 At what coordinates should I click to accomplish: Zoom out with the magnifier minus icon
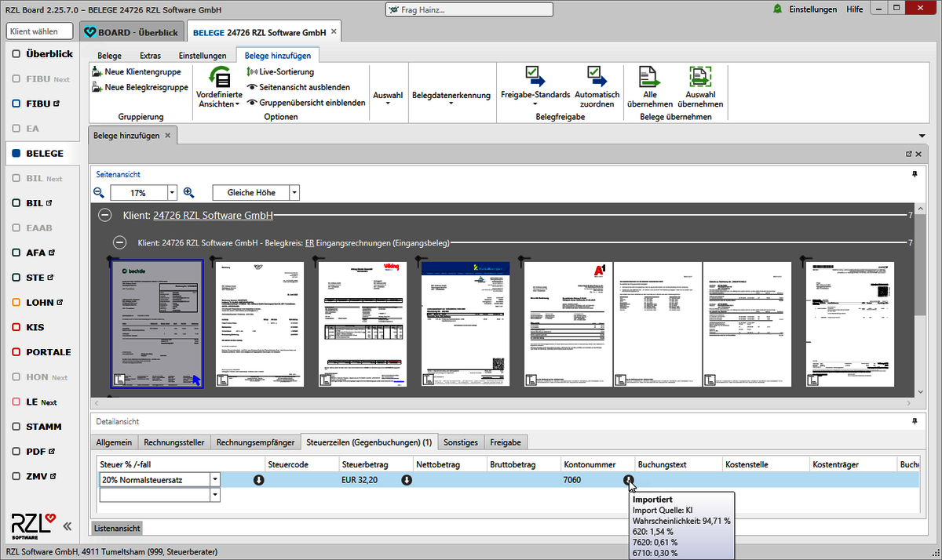tap(99, 192)
